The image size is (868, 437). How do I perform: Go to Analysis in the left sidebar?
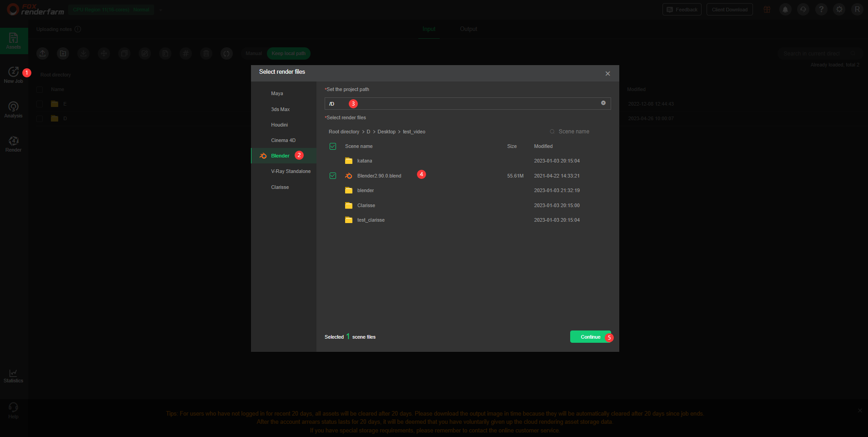14,110
